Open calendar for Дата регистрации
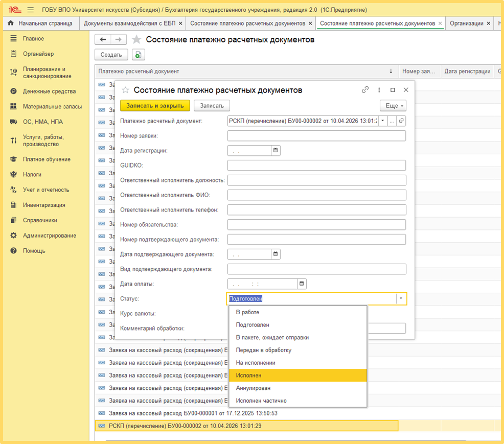 [x=276, y=150]
